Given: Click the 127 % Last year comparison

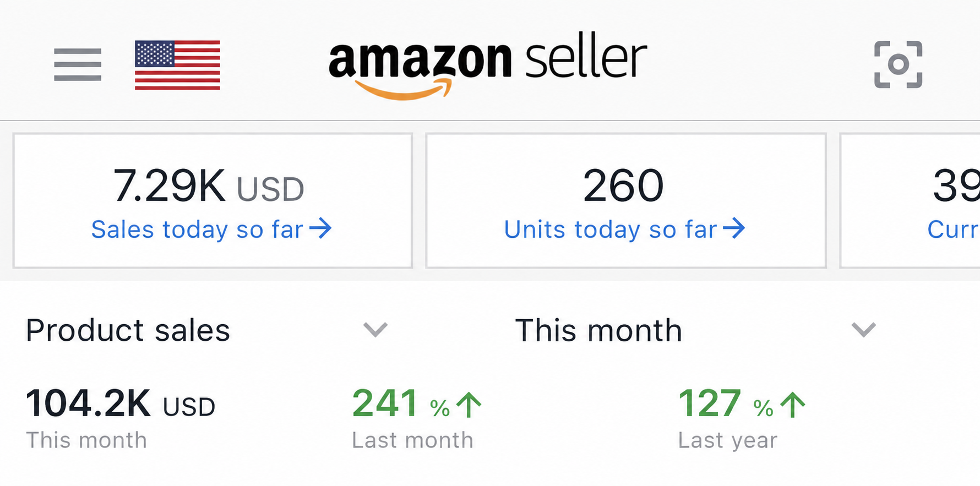Looking at the screenshot, I should [742, 418].
